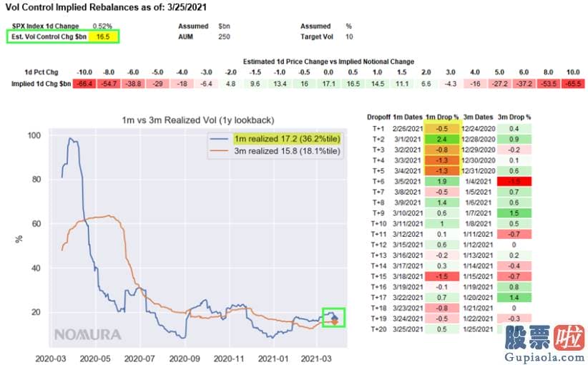Click the Assumed Target Vol value 10
The image size is (588, 365).
(349, 36)
